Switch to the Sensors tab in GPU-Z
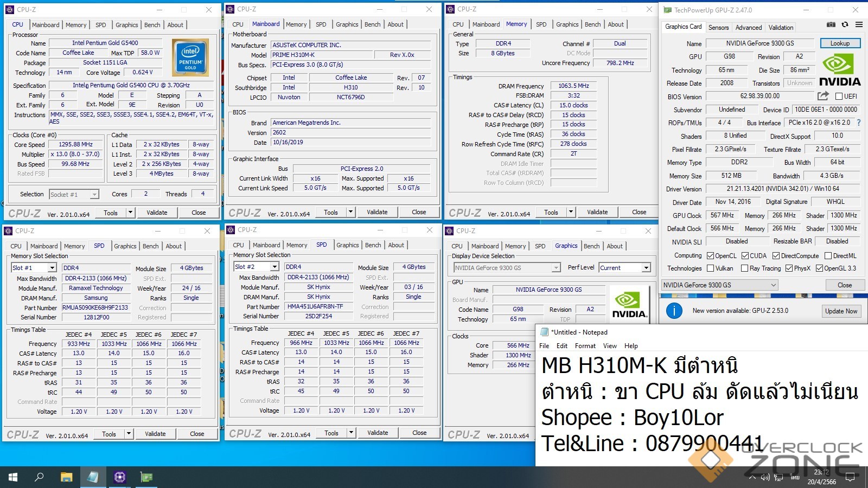 (x=718, y=28)
